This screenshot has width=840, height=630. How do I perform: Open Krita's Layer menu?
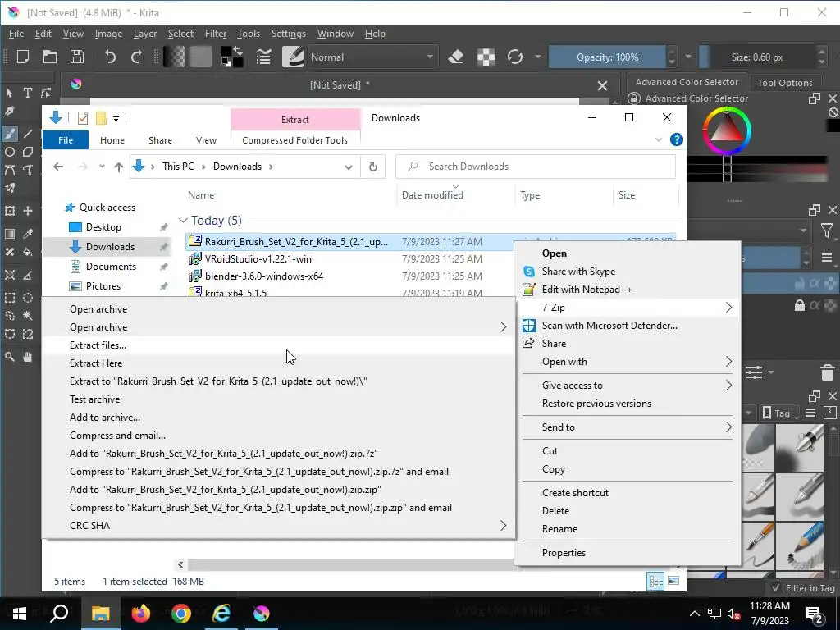pos(144,33)
